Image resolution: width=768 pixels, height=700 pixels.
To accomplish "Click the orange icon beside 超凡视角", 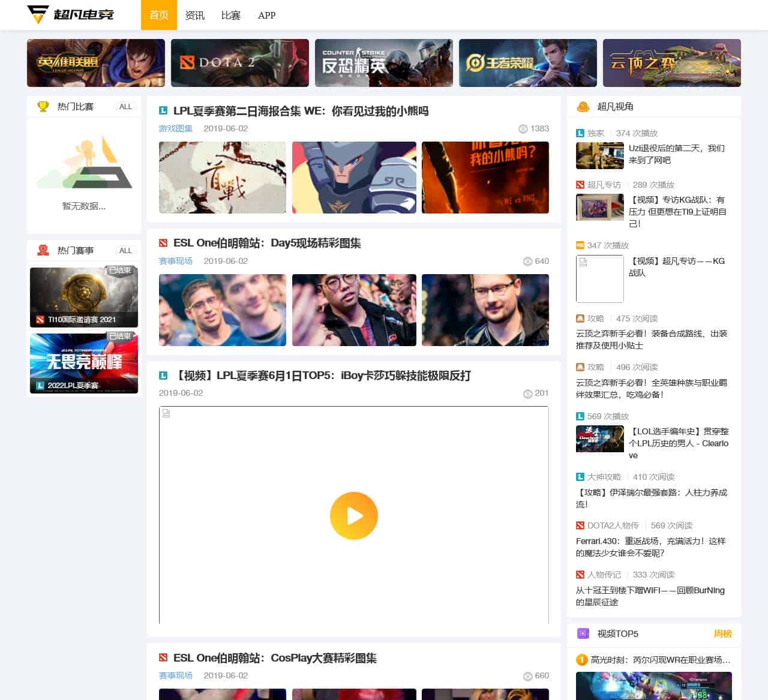I will point(583,107).
